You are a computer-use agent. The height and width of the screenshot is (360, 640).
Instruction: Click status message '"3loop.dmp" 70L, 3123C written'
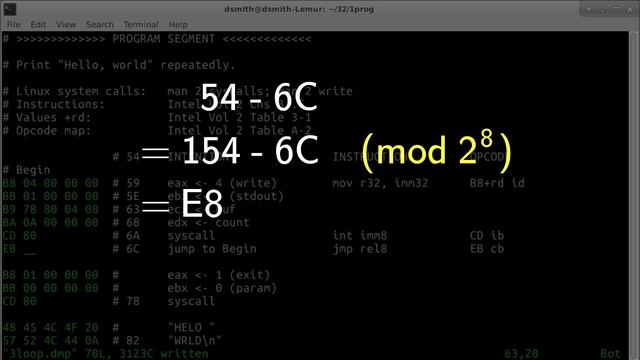coord(105,353)
